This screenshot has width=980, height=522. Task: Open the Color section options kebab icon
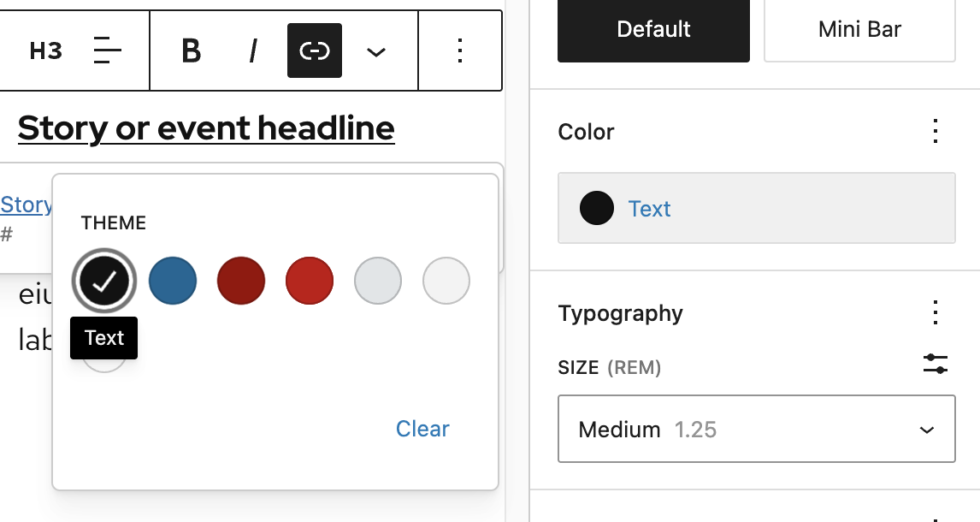[x=935, y=132]
